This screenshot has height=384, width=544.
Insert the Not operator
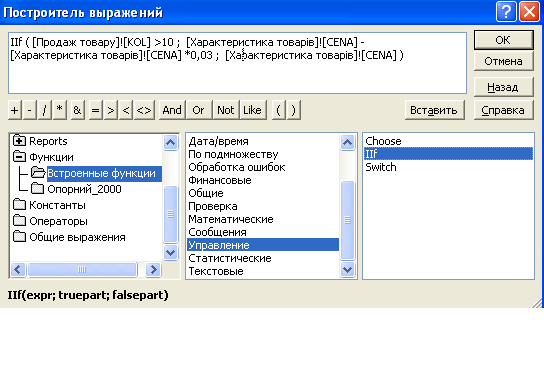pos(226,110)
